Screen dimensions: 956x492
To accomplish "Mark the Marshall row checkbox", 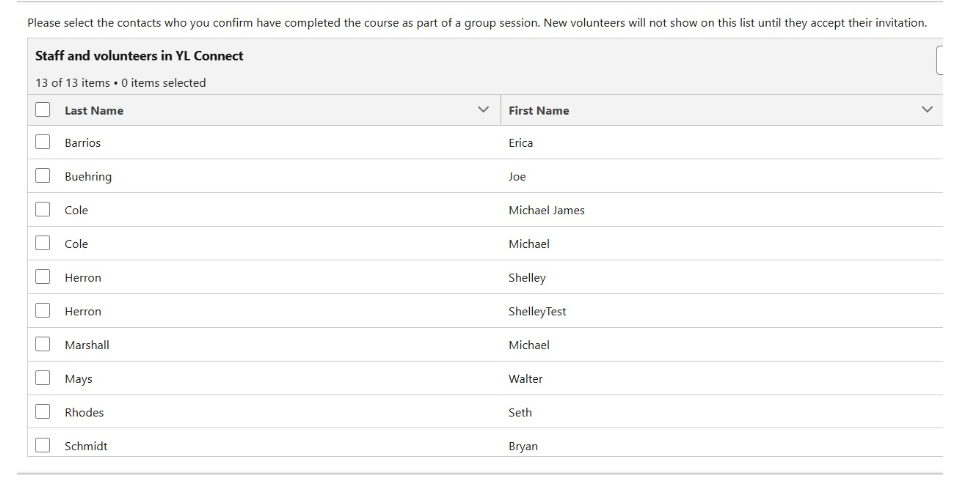I will [x=42, y=345].
